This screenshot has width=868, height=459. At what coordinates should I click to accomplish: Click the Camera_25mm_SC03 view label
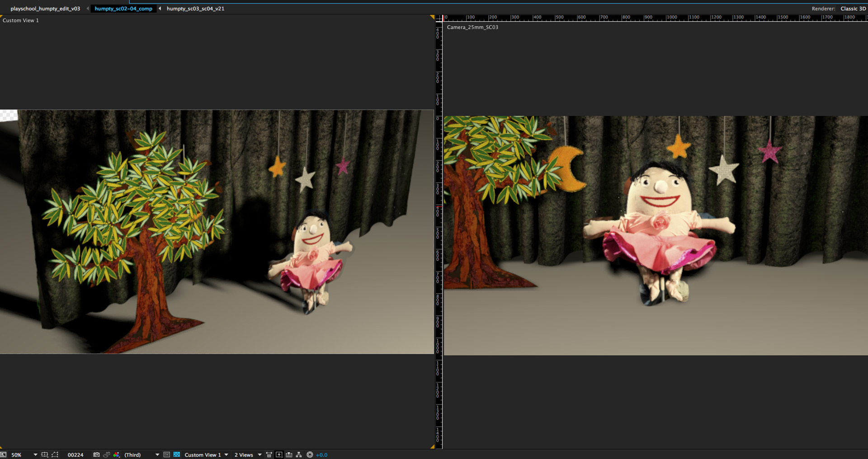pyautogui.click(x=472, y=27)
